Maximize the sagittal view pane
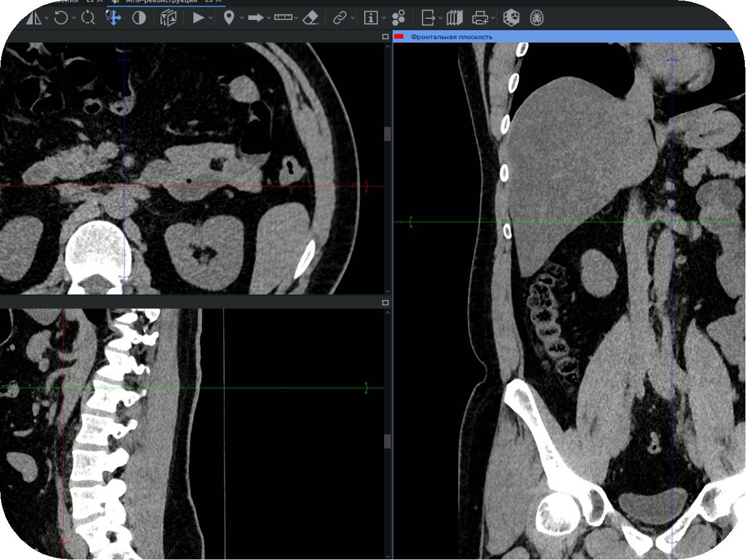The width and height of the screenshot is (746, 560). click(x=385, y=302)
